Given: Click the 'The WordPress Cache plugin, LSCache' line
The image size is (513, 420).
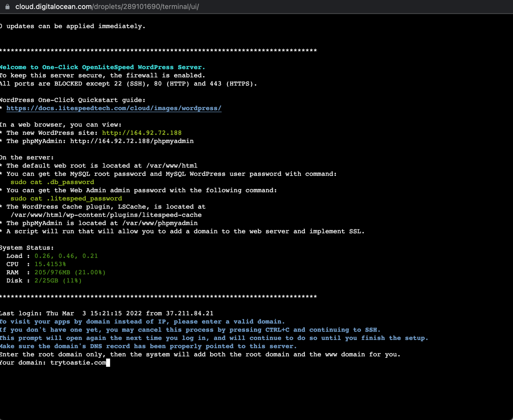Looking at the screenshot, I should 103,207.
